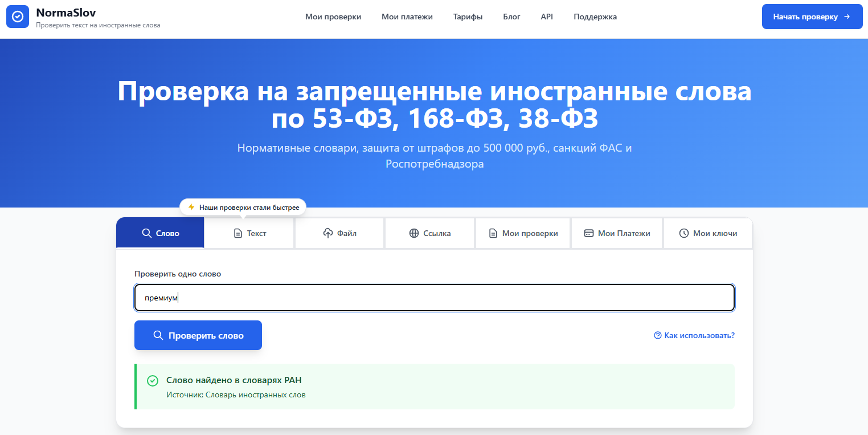The height and width of the screenshot is (435, 868).
Task: Open Тарифы in the top menu
Action: [468, 17]
